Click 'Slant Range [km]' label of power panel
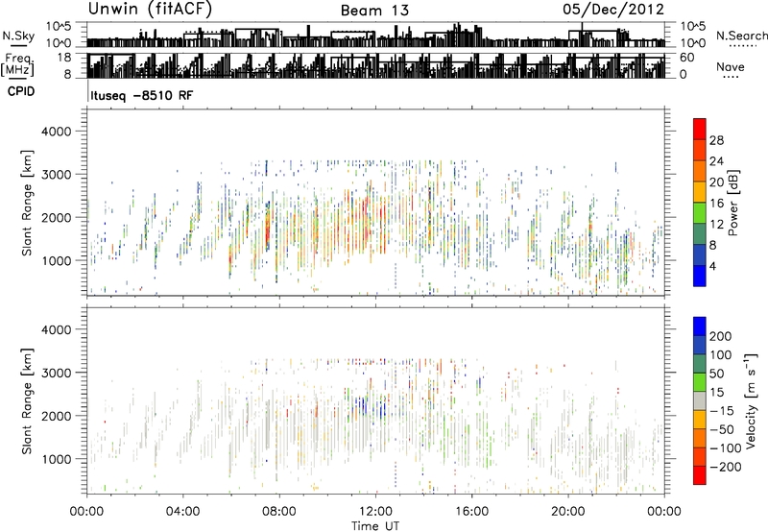Image resolution: width=768 pixels, height=532 pixels. click(x=27, y=203)
